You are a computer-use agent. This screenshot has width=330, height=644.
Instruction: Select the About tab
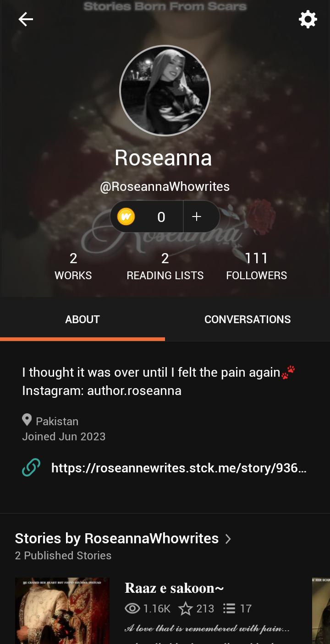pyautogui.click(x=82, y=319)
